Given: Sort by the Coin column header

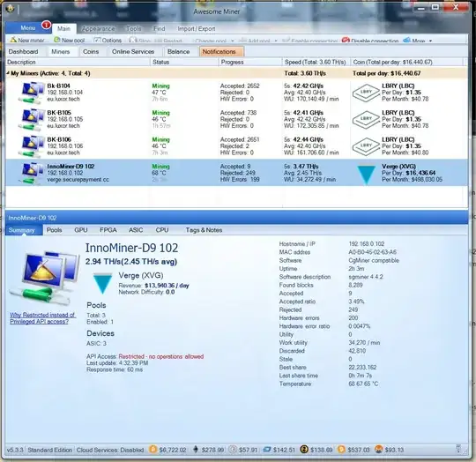Looking at the screenshot, I should pos(406,62).
